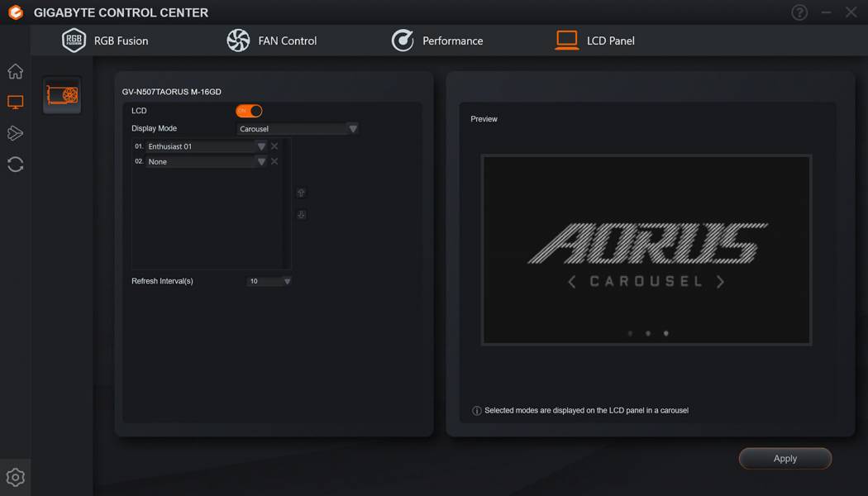868x496 pixels.
Task: Click the right arrow in the carousel preview
Action: (x=720, y=282)
